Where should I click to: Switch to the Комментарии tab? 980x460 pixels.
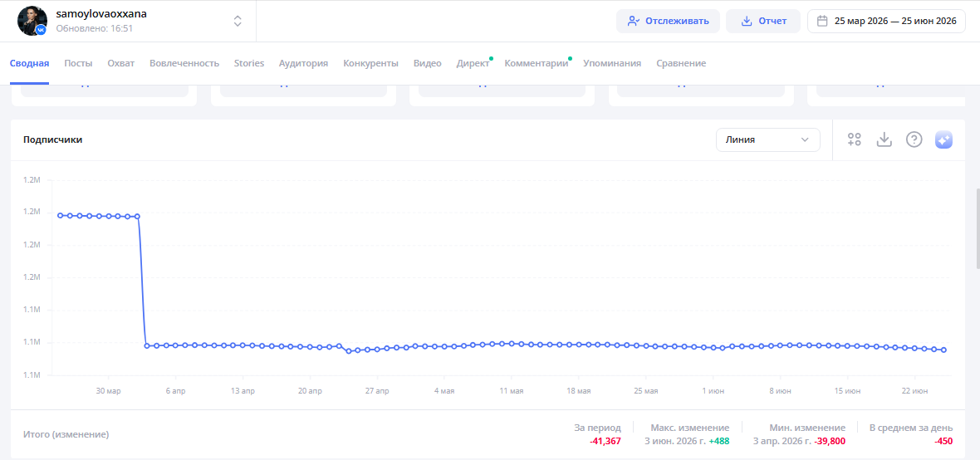tap(537, 63)
